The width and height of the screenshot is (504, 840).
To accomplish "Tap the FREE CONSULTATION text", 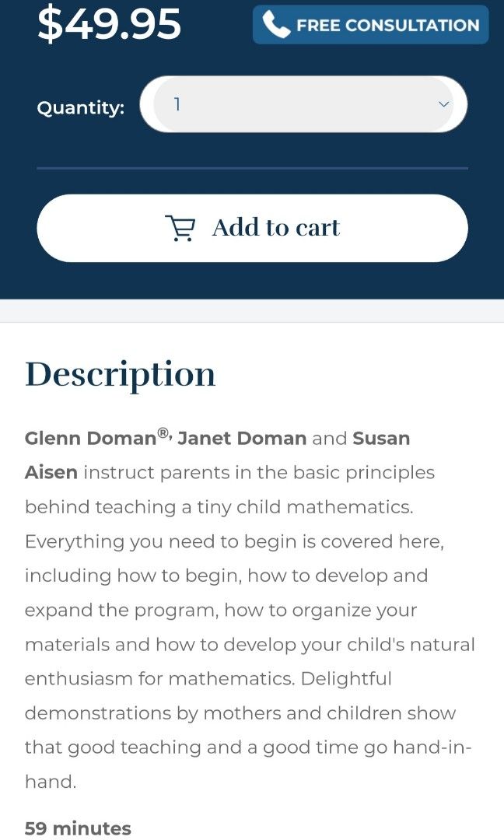I will tap(387, 25).
